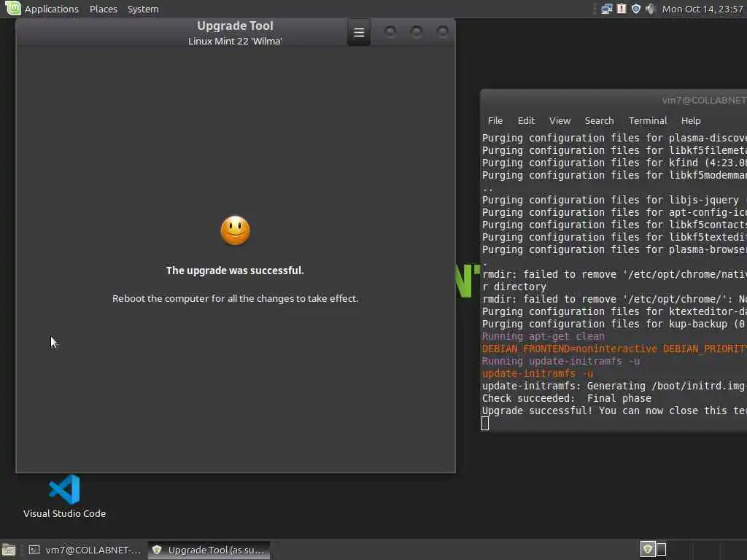Click the vm7@COLLABNET terminal title bar

tap(614, 101)
